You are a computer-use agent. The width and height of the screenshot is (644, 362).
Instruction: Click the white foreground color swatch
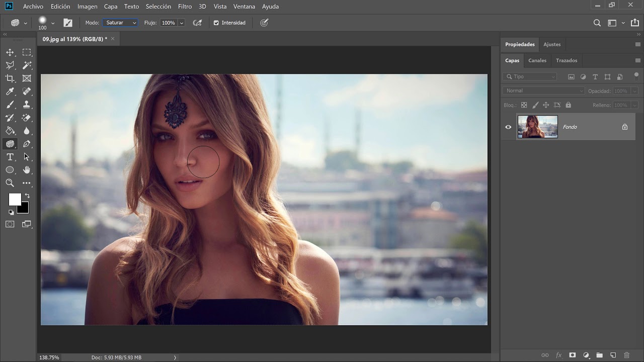point(15,200)
